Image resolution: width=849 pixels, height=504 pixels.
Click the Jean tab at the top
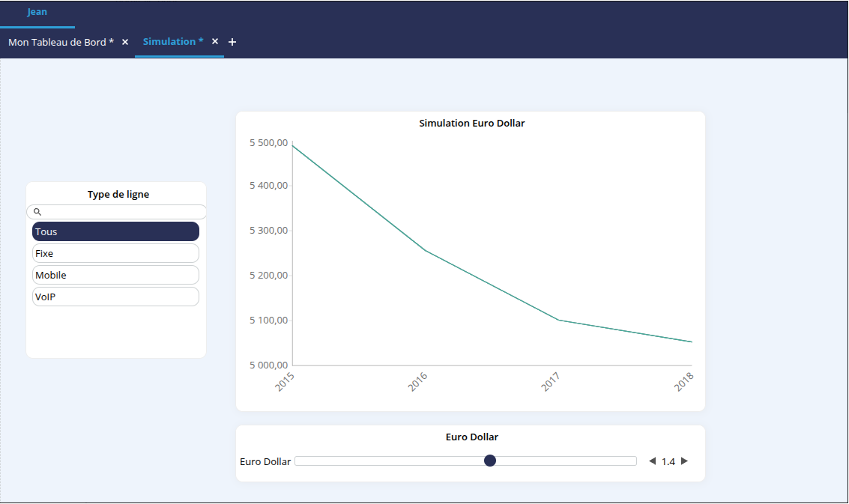[x=37, y=12]
